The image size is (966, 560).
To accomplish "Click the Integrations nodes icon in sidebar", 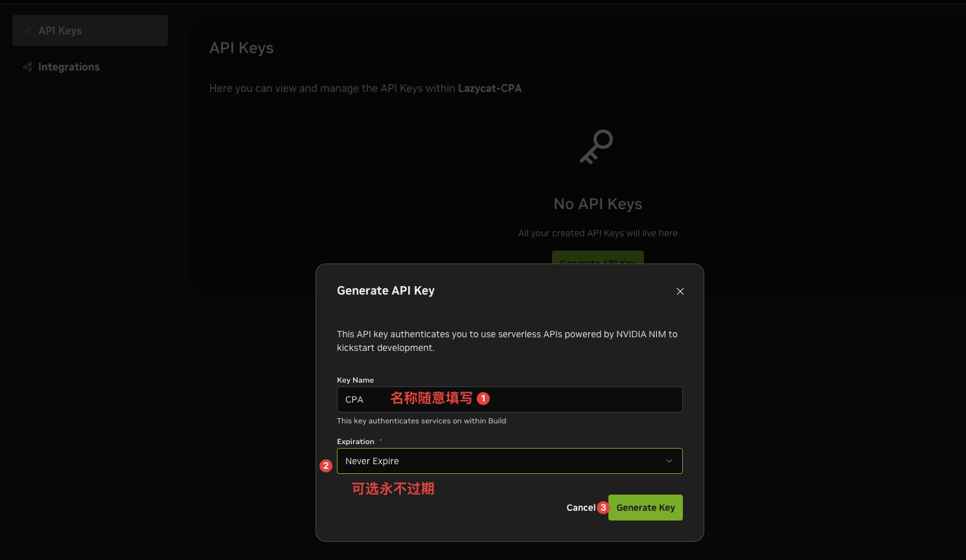I will [x=27, y=67].
